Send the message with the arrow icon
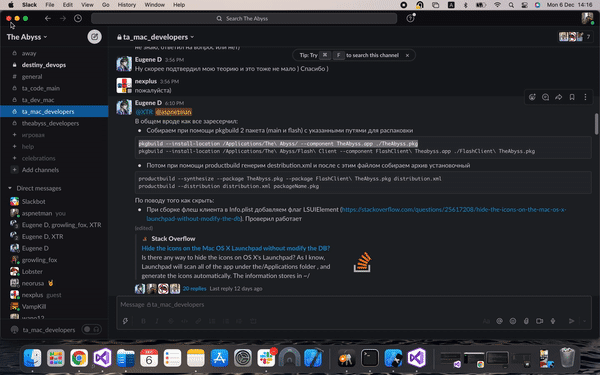The image size is (600, 375). coord(571,321)
